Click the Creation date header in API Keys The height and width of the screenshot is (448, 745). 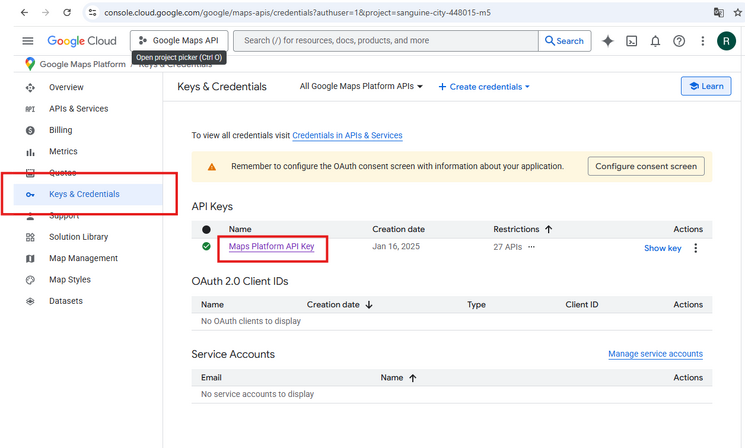[x=398, y=229]
